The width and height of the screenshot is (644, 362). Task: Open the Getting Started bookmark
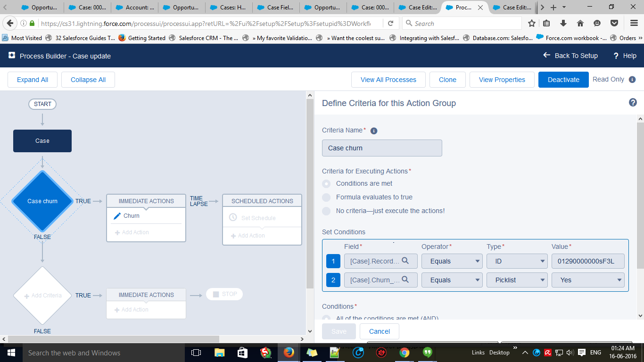(x=142, y=38)
